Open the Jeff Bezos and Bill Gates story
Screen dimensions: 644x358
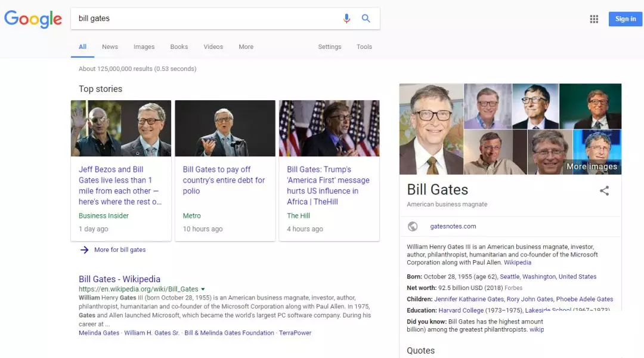click(120, 186)
